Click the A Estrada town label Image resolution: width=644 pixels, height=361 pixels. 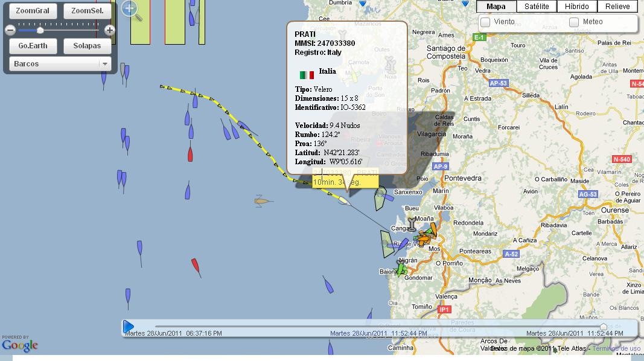click(x=477, y=98)
